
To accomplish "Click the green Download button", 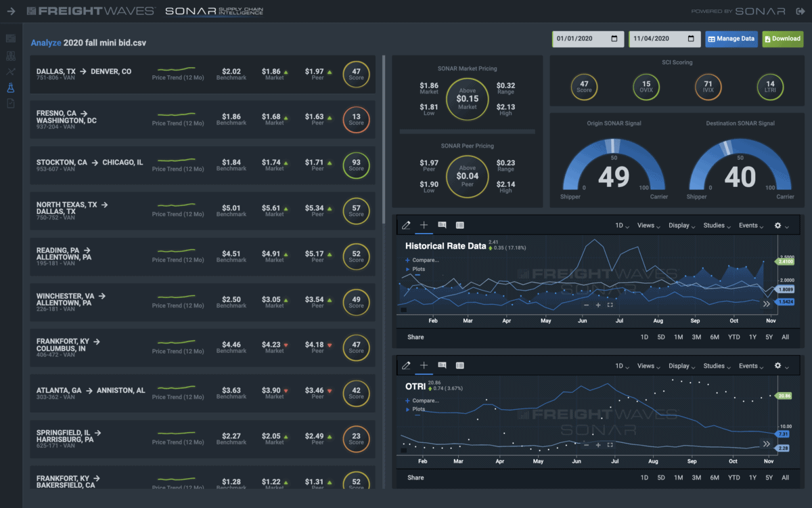I will [782, 39].
